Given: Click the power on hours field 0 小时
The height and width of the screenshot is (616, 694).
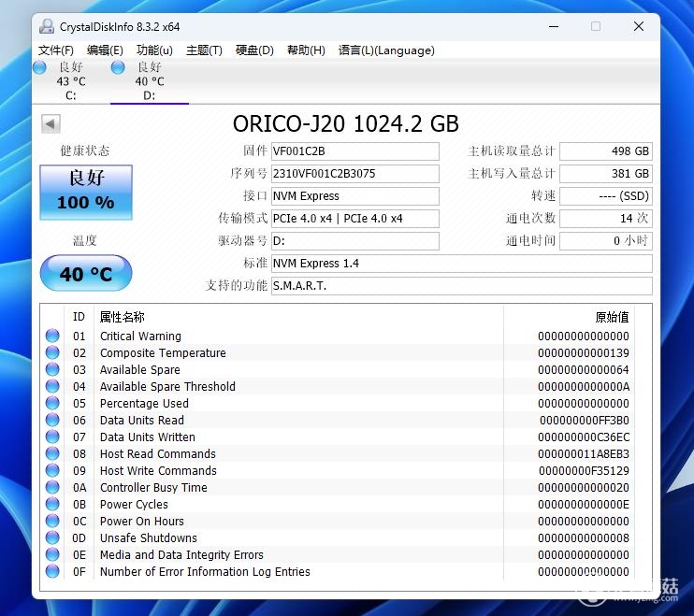Looking at the screenshot, I should coord(606,241).
